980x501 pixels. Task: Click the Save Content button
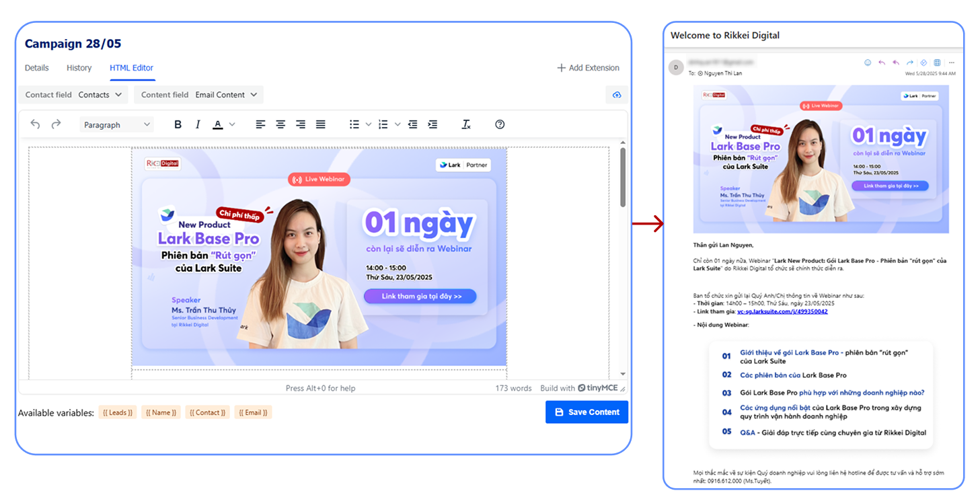[587, 412]
